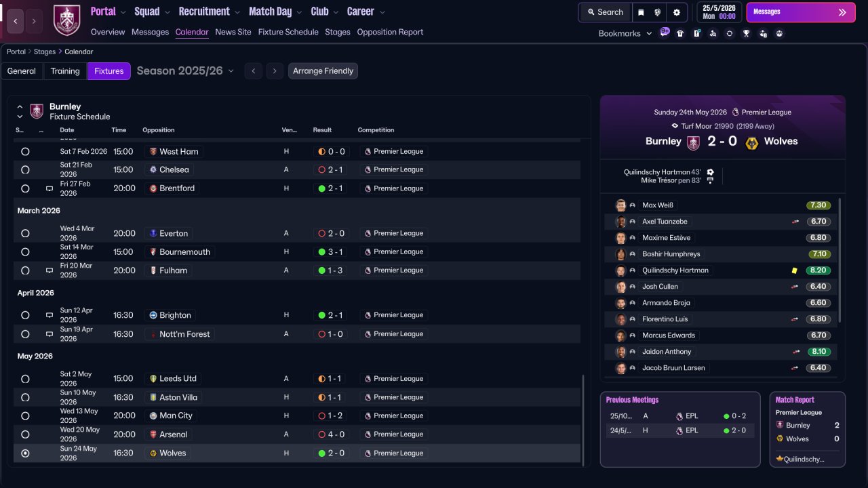Open the group of people bookmark icon
The image size is (868, 488).
[x=780, y=33]
